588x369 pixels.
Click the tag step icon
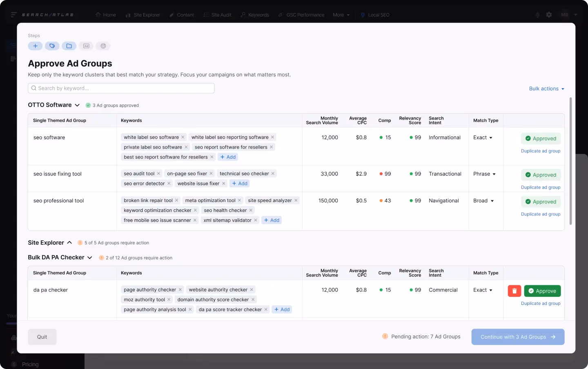click(x=52, y=46)
